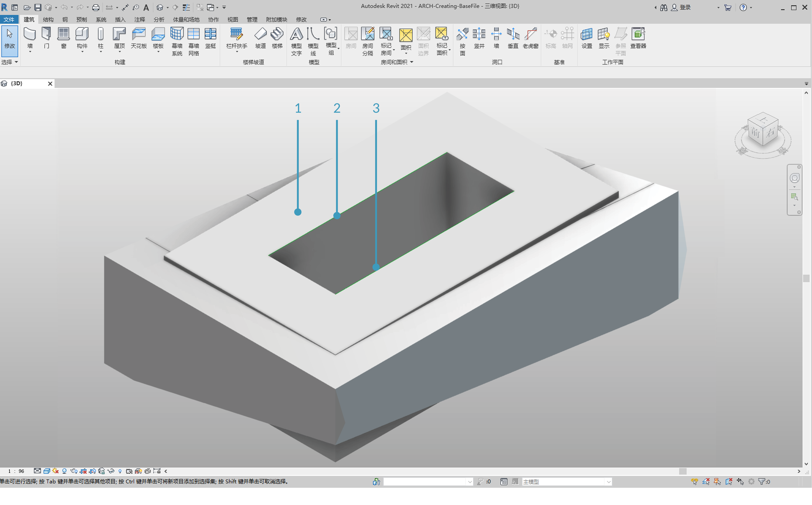Toggle select links option in status bar
Viewport: 812px width, 505px height.
[695, 481]
